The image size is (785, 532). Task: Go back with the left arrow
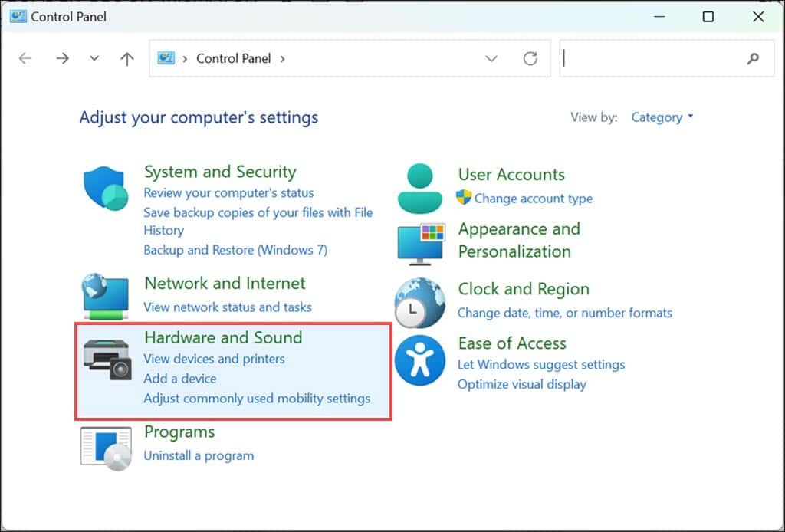click(25, 58)
